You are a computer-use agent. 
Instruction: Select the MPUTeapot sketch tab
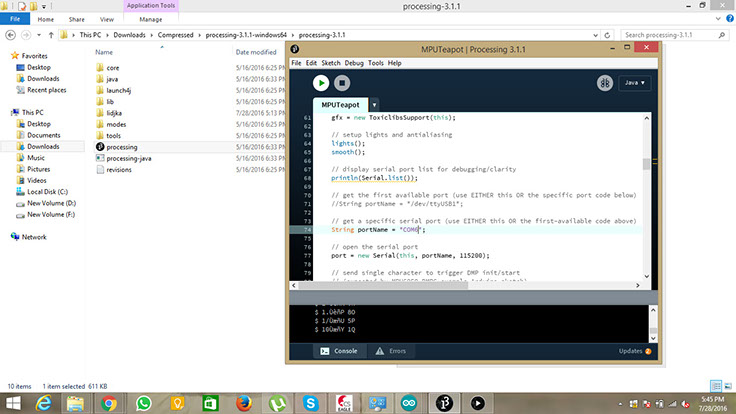[340, 105]
